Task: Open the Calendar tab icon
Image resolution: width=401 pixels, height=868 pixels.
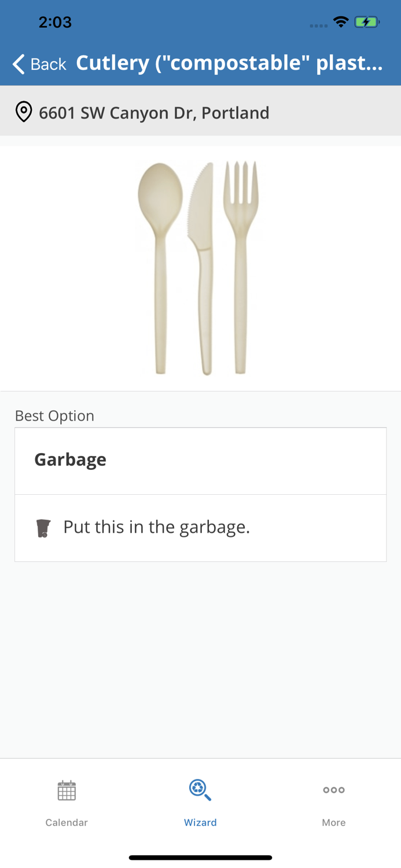Action: tap(67, 789)
